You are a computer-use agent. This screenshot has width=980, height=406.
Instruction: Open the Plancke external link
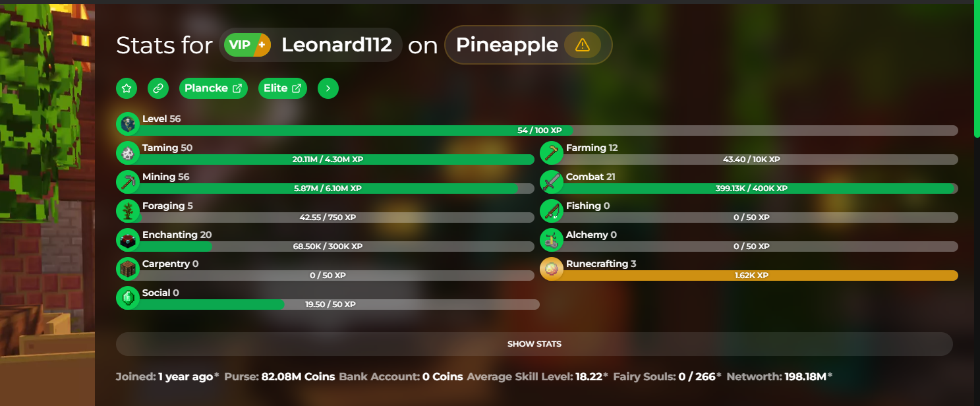[214, 88]
